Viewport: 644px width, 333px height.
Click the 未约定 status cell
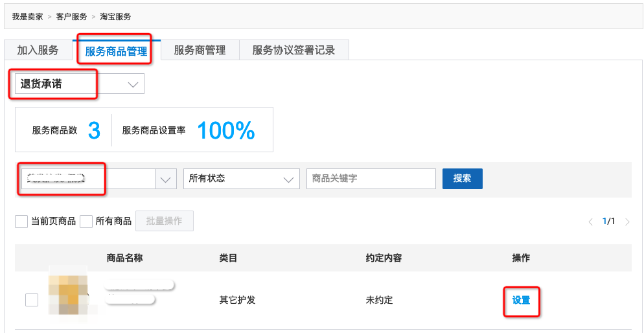pyautogui.click(x=379, y=300)
